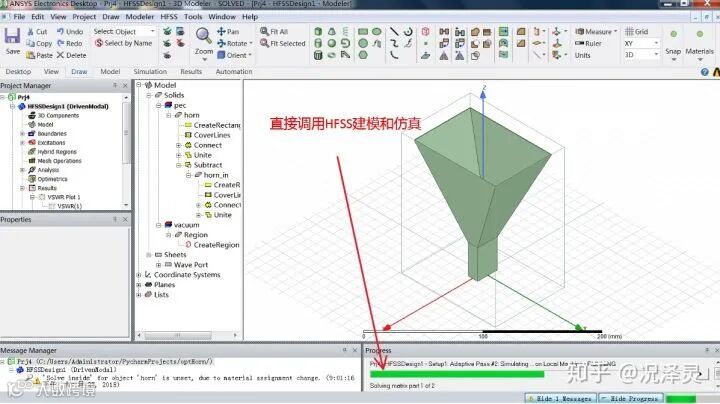Collapse the Subtract operation node
This screenshot has width=720, height=404.
click(179, 165)
